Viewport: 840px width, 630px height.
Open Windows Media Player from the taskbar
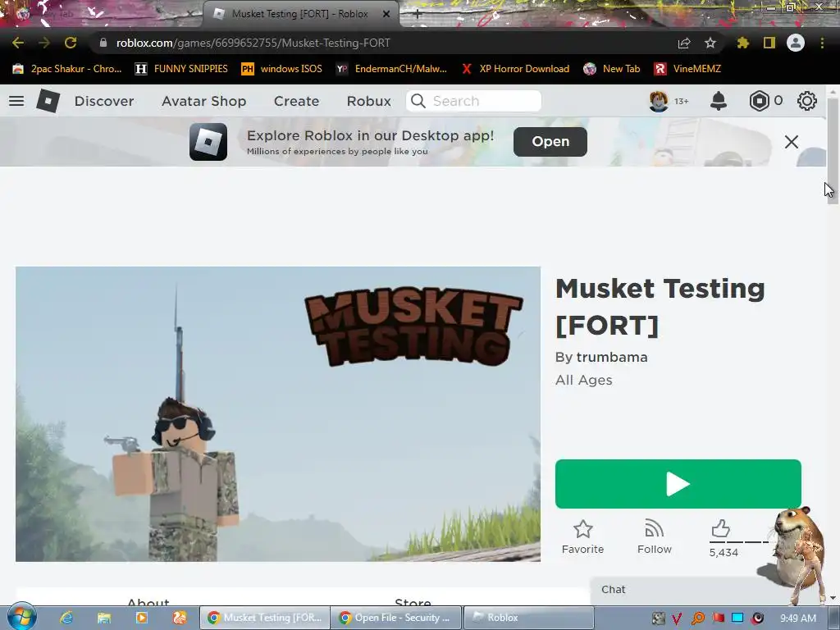(141, 618)
